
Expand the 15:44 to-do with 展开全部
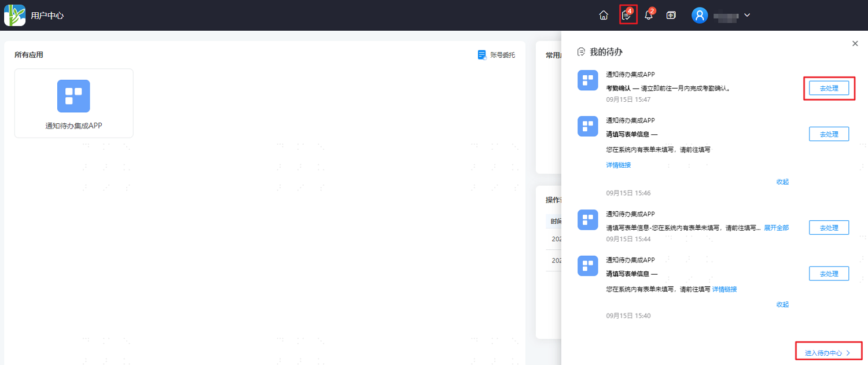(777, 228)
